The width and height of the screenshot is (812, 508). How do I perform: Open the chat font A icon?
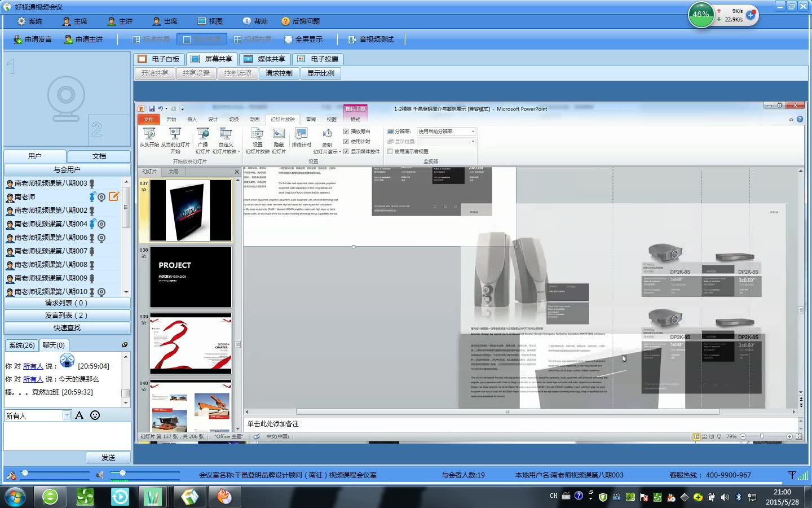point(79,415)
